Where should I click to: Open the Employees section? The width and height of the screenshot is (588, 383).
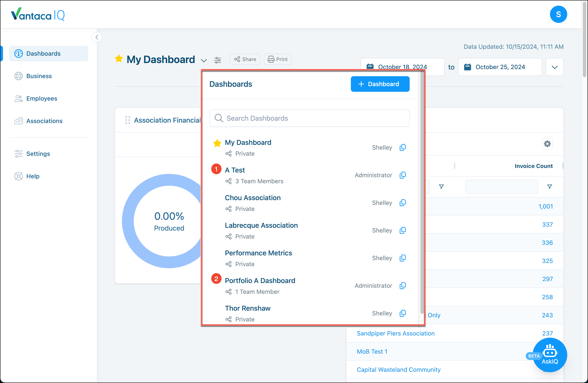click(x=42, y=98)
